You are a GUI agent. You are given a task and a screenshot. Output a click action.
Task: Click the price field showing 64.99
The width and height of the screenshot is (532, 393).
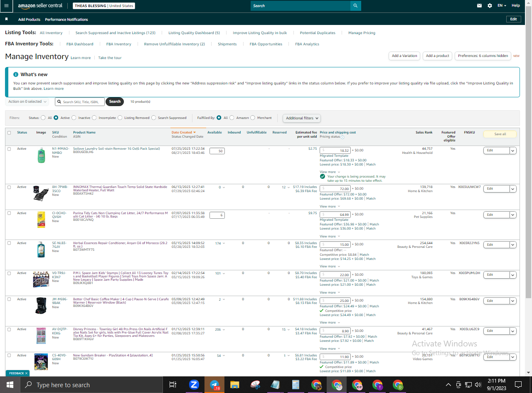coord(335,215)
